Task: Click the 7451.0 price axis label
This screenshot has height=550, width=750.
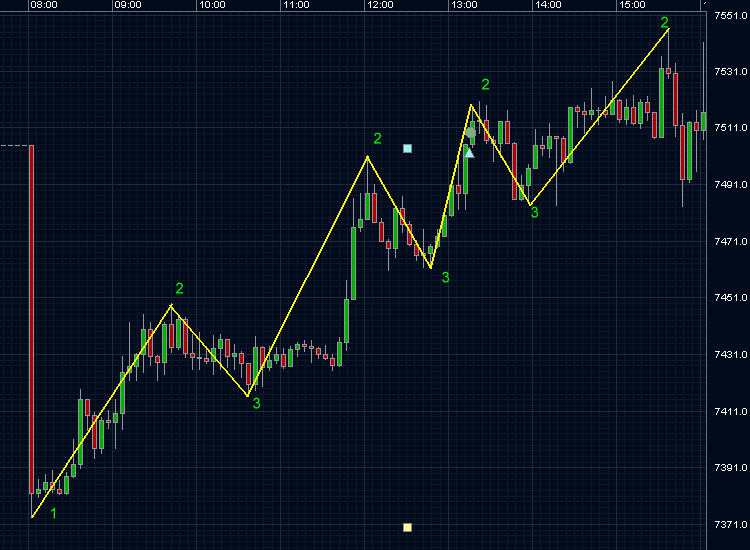Action: click(730, 297)
